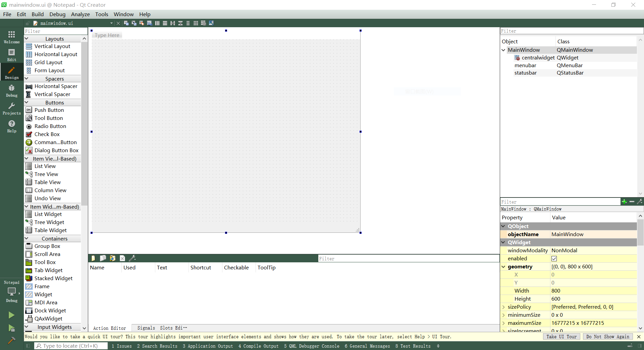Open the Notepad kit selector monitor icon

(12, 291)
